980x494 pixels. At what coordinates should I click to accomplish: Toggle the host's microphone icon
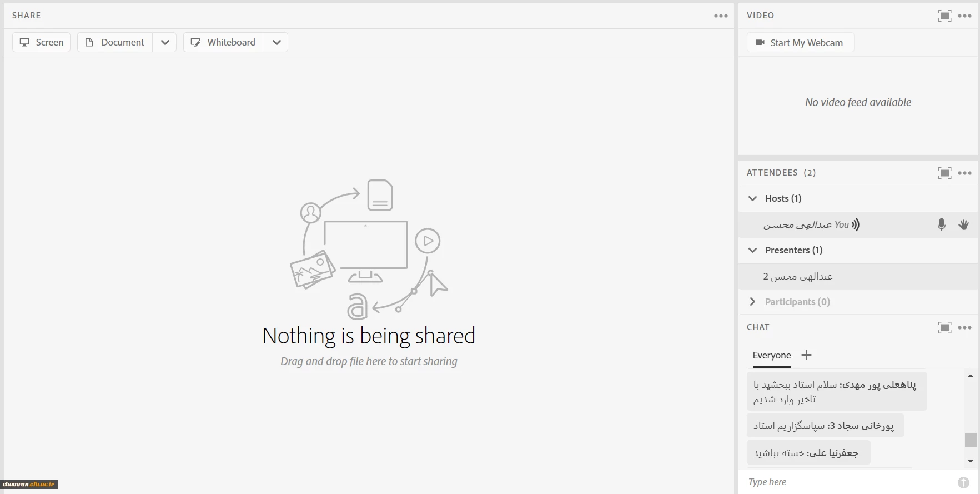point(941,224)
